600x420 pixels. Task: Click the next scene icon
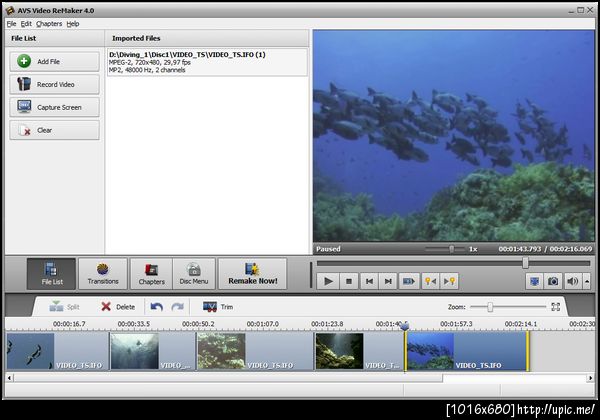click(409, 281)
